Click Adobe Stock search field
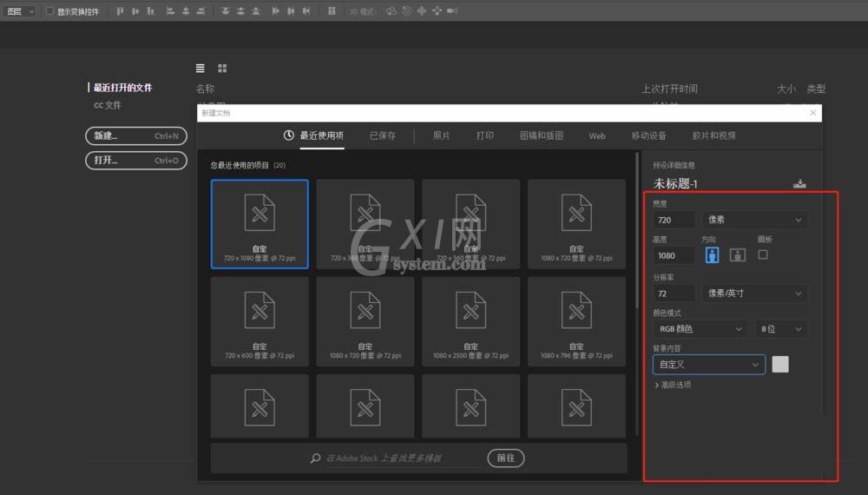 [404, 459]
